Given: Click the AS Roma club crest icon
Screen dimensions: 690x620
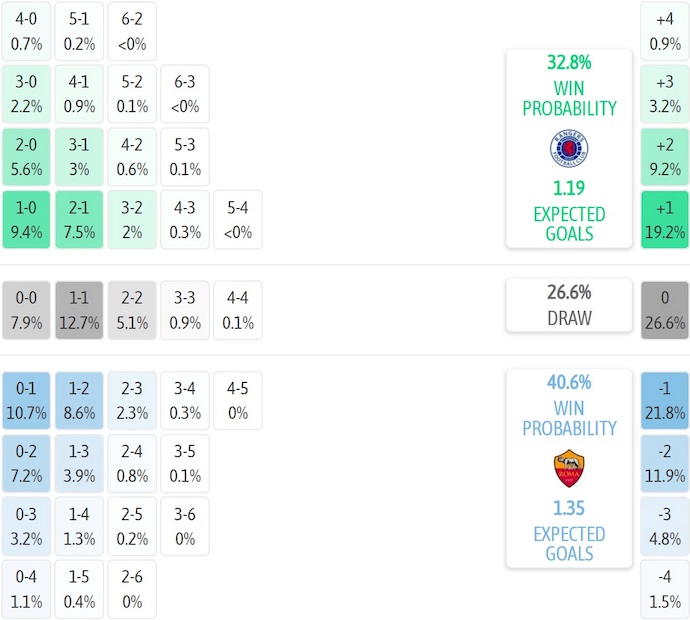Looking at the screenshot, I should click(x=569, y=469).
